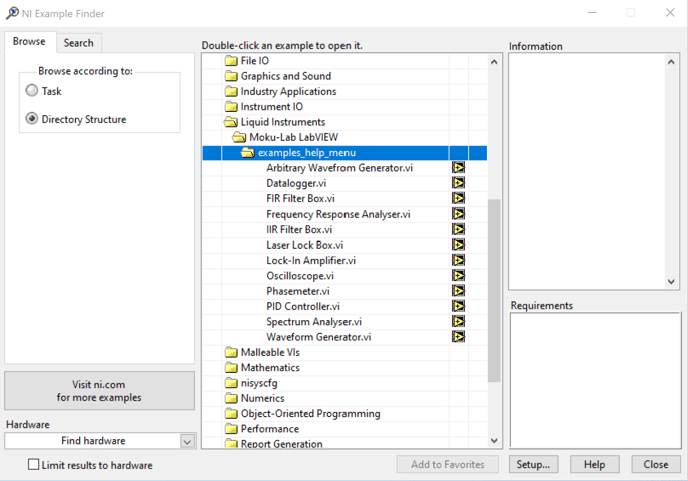Select Phasemeter.vi example name

(297, 291)
